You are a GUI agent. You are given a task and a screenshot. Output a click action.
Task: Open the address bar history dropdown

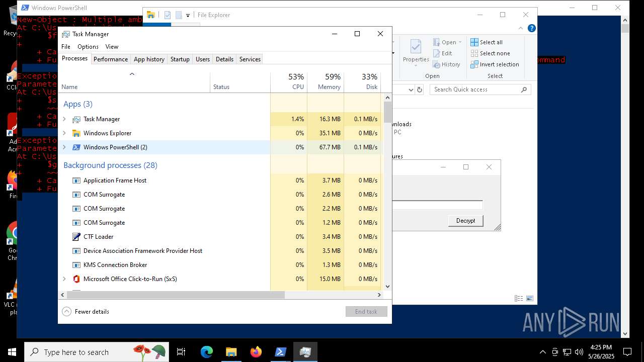click(x=411, y=89)
